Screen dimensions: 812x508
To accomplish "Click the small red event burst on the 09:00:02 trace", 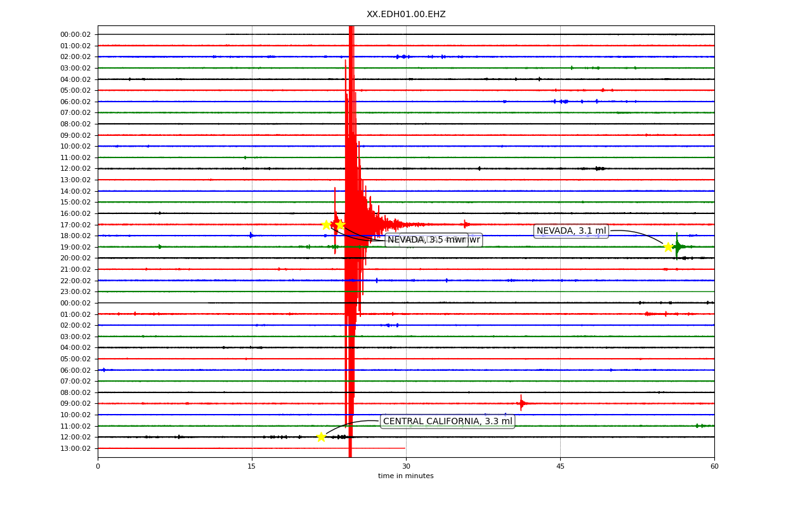I will pyautogui.click(x=521, y=403).
